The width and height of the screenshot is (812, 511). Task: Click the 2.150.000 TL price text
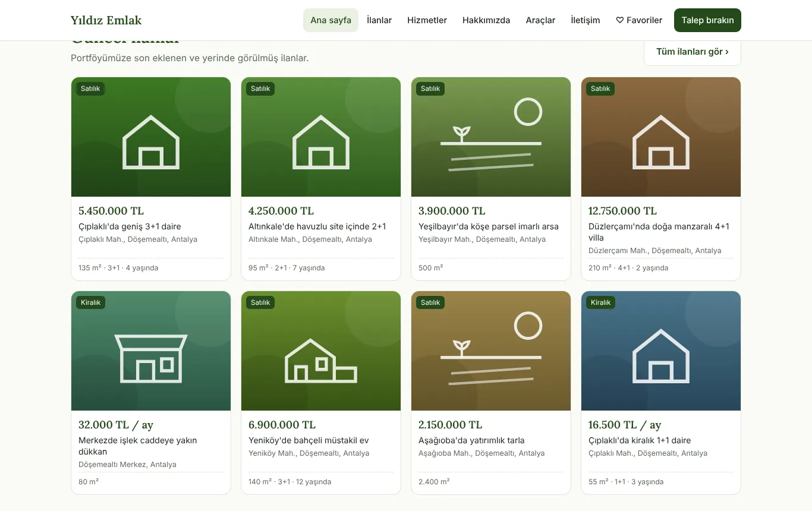450,425
